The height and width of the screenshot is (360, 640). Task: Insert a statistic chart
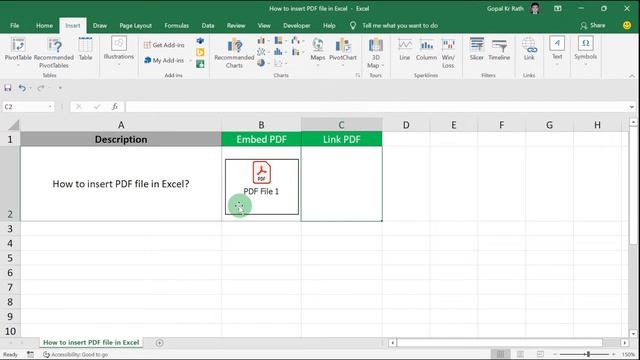pos(280,52)
